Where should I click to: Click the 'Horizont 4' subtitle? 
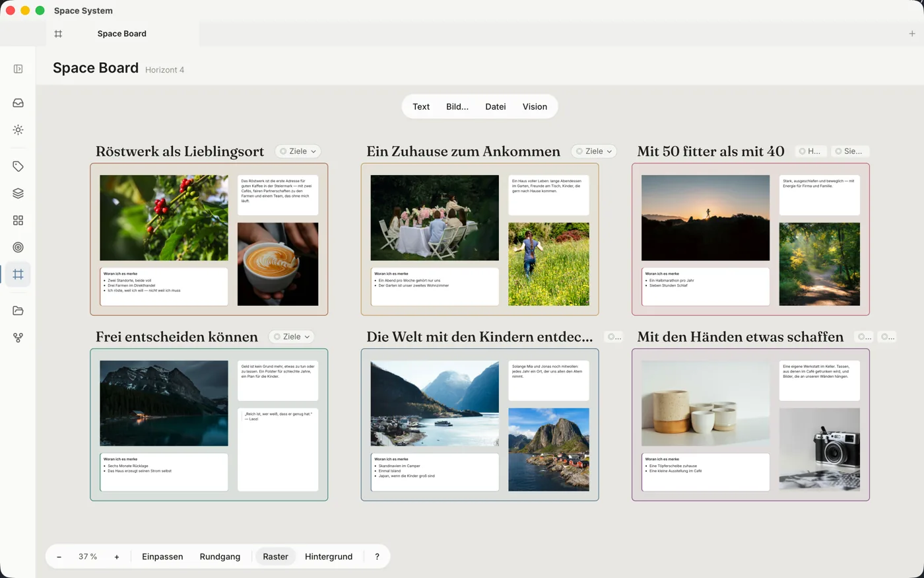coord(164,70)
